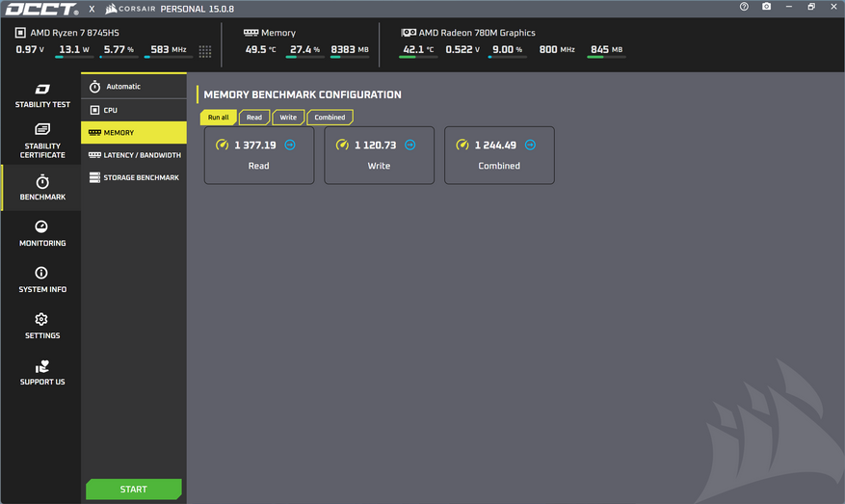Image resolution: width=845 pixels, height=504 pixels.
Task: Open the Stability Test section
Action: (x=42, y=95)
